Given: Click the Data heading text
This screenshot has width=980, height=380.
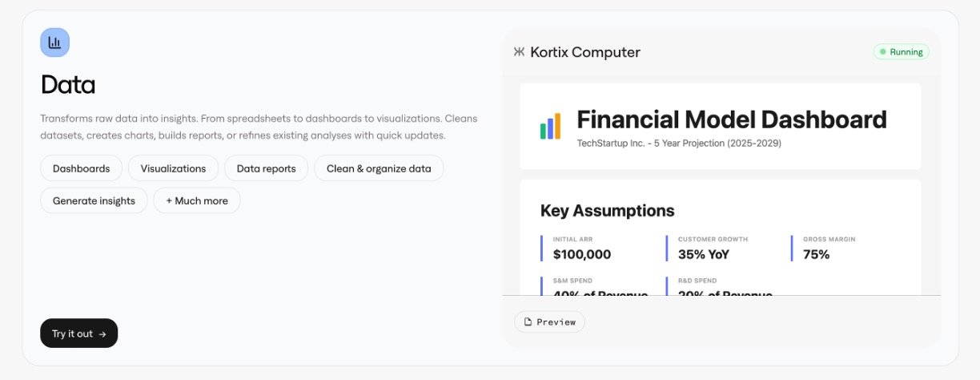Looking at the screenshot, I should [68, 85].
